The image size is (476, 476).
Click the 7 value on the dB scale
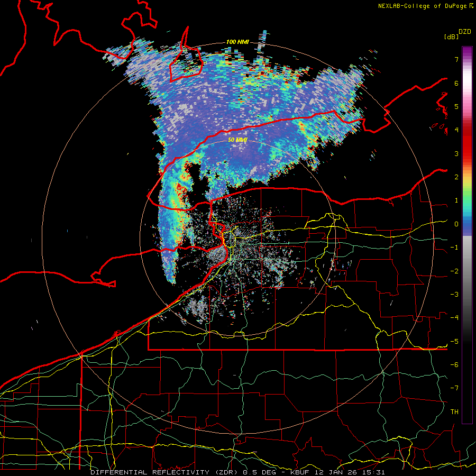coord(456,59)
